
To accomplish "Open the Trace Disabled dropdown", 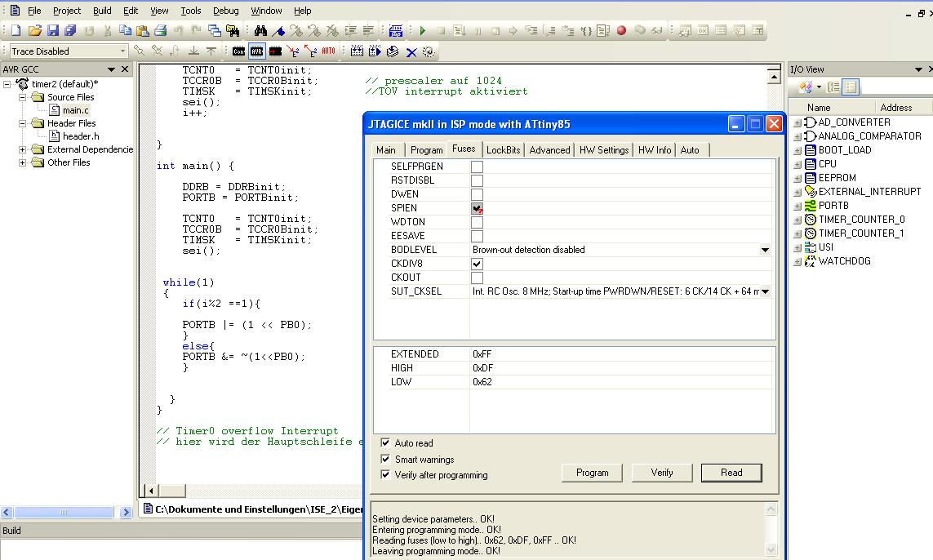I will (122, 51).
